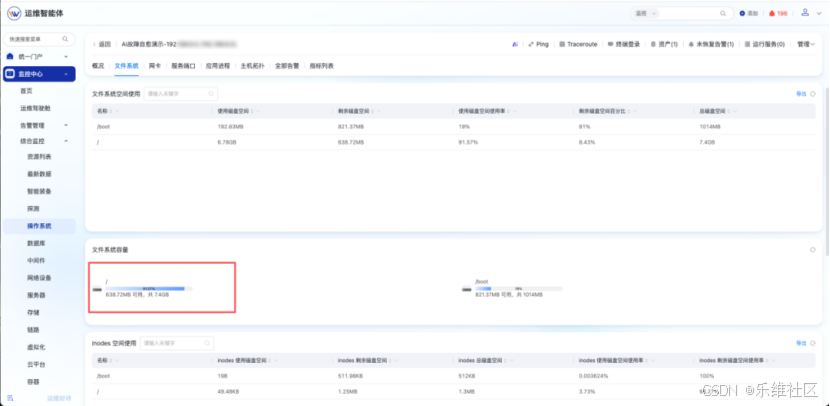Open the 全部告警 tab
830x406 pixels.
click(x=287, y=66)
